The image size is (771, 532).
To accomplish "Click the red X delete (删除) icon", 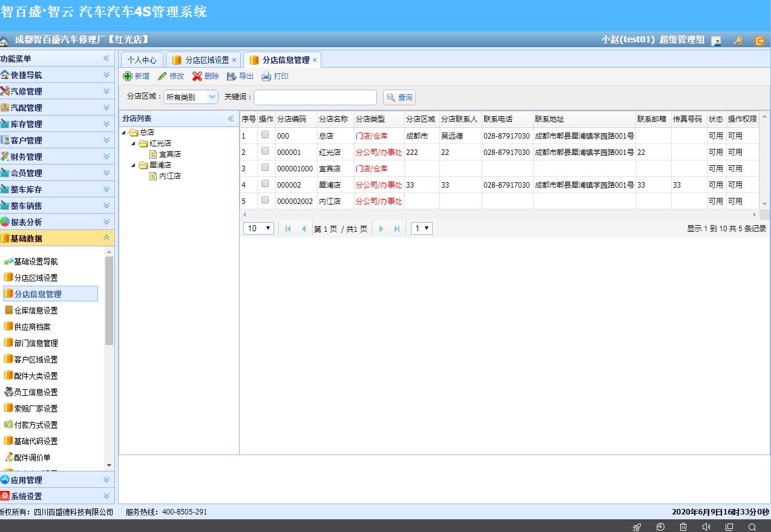I will (197, 76).
